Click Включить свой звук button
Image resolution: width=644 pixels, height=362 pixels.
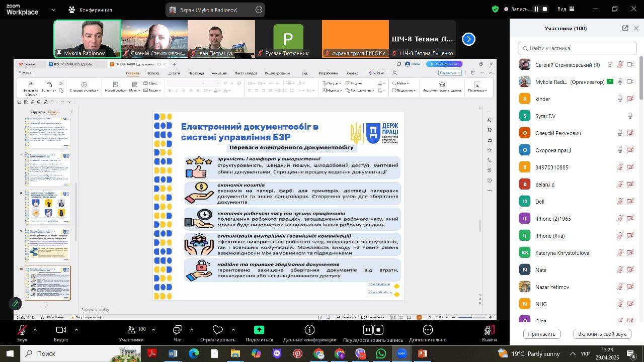pos(602,334)
